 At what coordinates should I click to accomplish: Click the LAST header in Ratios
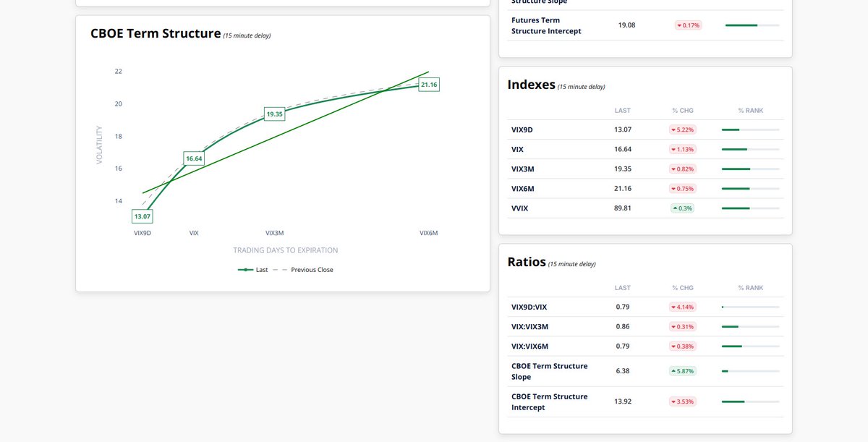pyautogui.click(x=623, y=288)
